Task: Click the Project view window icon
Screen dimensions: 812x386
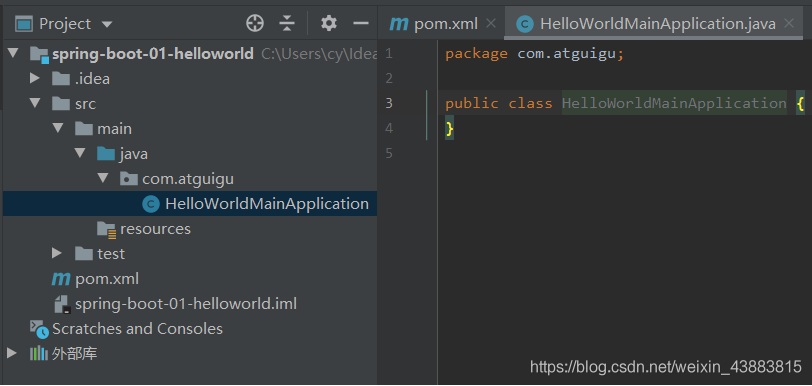Action: click(x=24, y=24)
